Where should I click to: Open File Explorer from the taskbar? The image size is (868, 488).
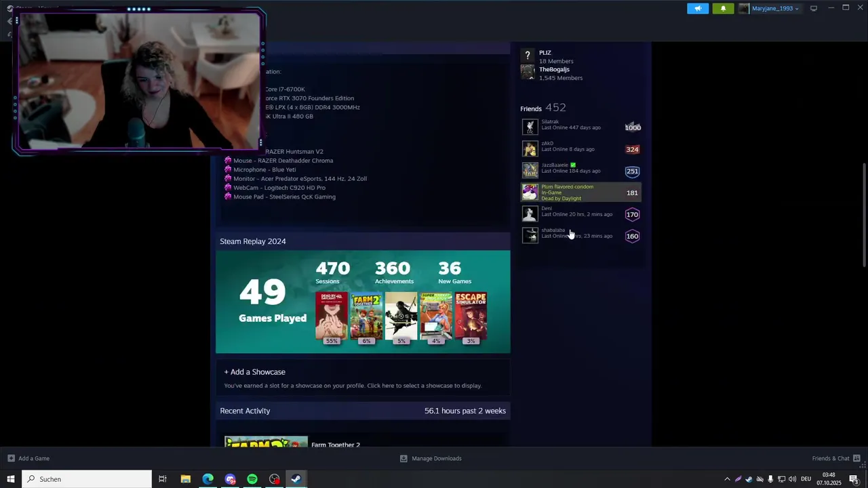point(185,479)
